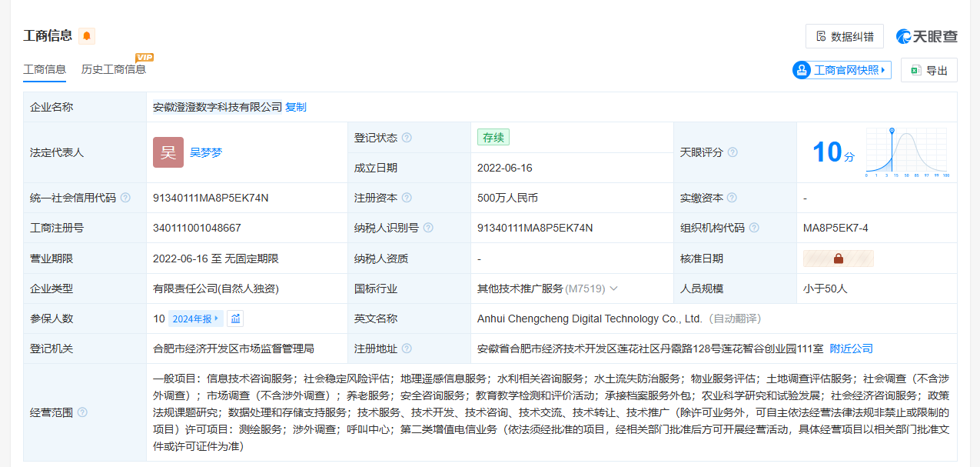
Task: Click help icon next to 组织机构代码
Action: coord(754,228)
